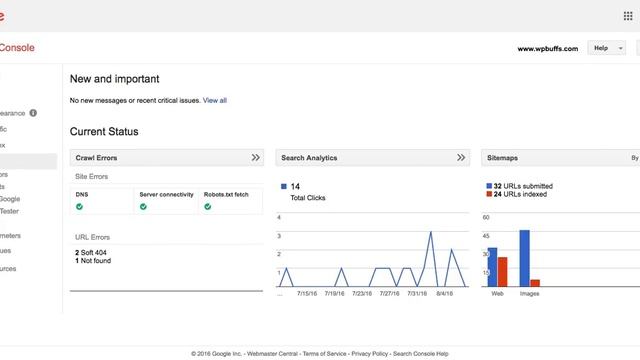Open Terms of Service footer link
This screenshot has width=640, height=360.
coord(324,353)
